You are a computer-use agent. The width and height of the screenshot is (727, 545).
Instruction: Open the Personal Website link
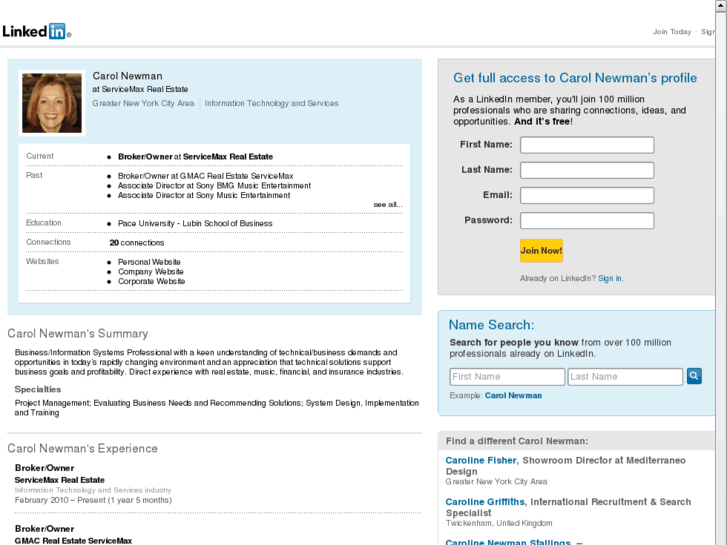point(149,262)
